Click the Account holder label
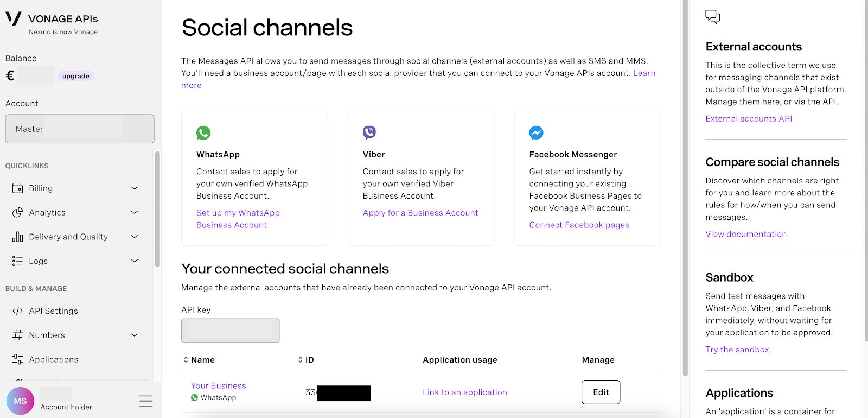This screenshot has height=418, width=868. (66, 407)
